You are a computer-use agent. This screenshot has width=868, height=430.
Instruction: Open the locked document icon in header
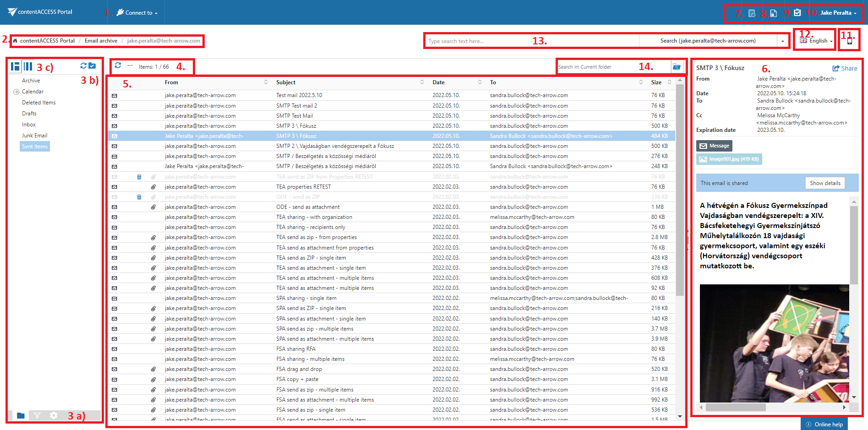coord(773,13)
